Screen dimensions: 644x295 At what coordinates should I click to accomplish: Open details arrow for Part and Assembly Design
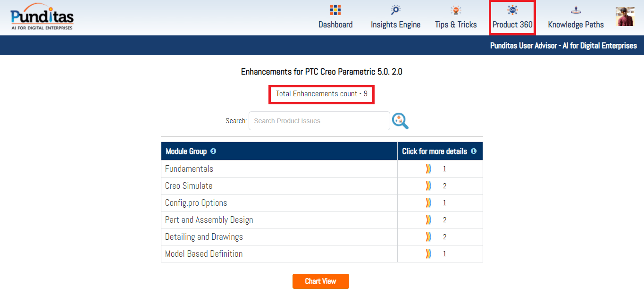pos(428,220)
